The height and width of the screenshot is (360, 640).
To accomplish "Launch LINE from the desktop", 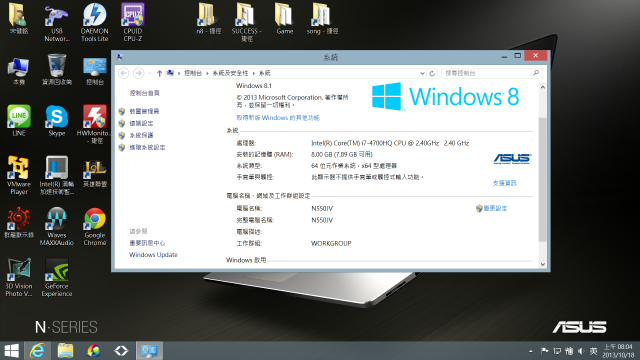I will point(19,120).
